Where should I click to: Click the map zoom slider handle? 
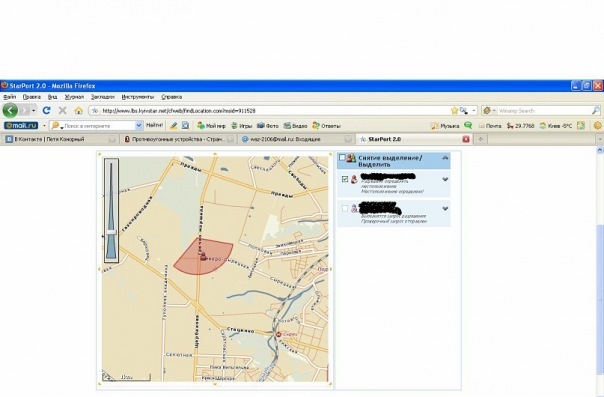(x=111, y=232)
